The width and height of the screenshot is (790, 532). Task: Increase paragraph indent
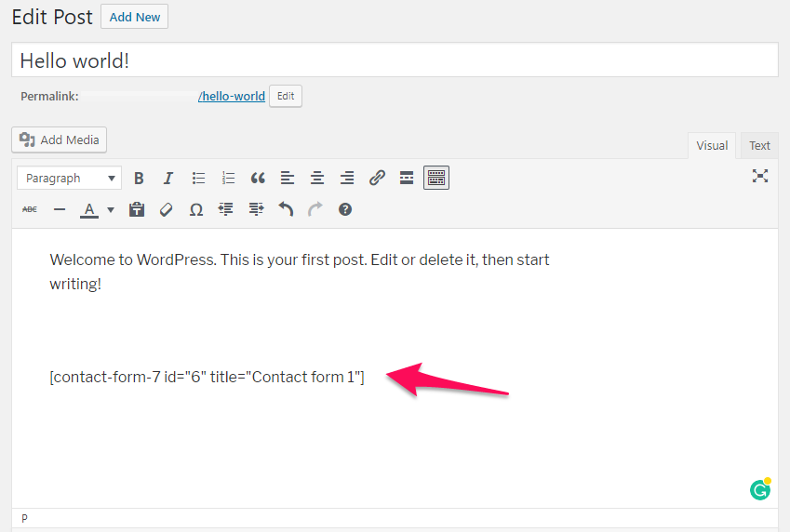(256, 209)
